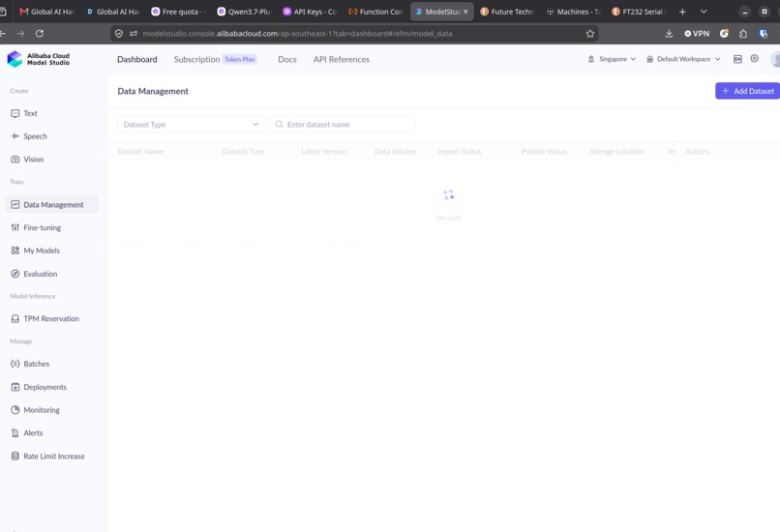Click the Token Plan badge
The image size is (780, 532).
click(239, 59)
